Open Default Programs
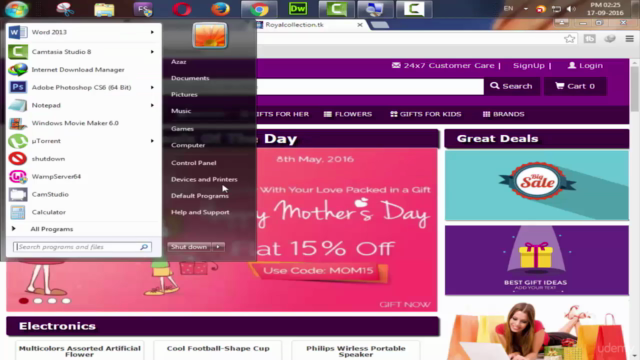640x360 pixels. click(x=200, y=196)
